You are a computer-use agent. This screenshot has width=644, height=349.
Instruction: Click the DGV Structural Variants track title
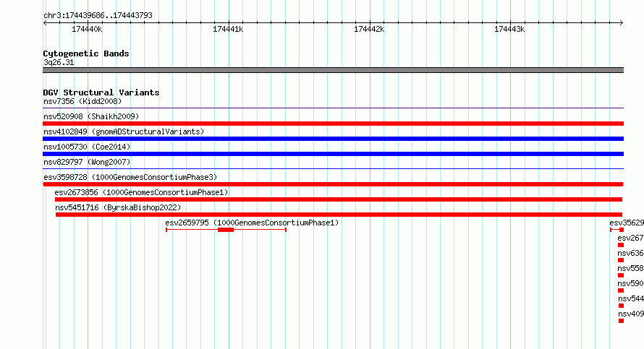coord(101,92)
